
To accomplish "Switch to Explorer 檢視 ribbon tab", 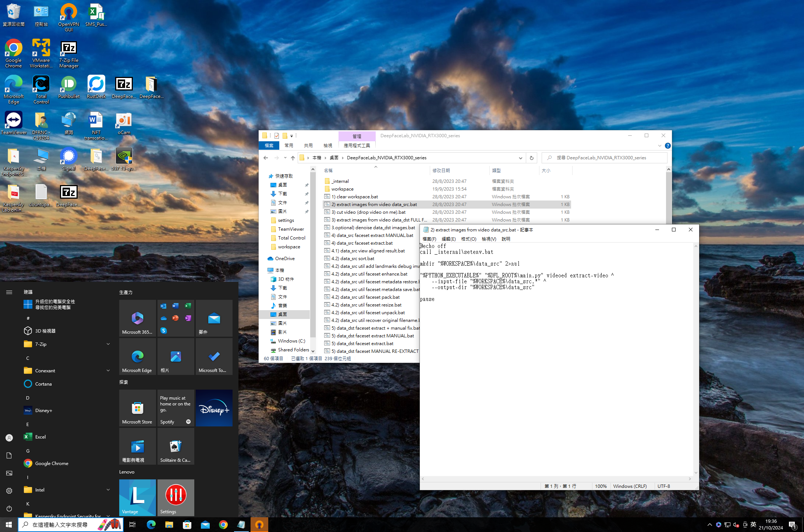I will point(328,146).
